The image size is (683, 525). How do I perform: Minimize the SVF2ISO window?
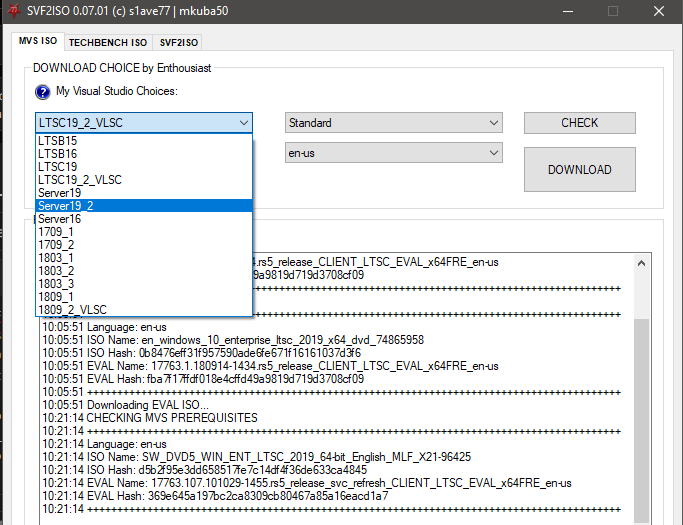click(568, 11)
